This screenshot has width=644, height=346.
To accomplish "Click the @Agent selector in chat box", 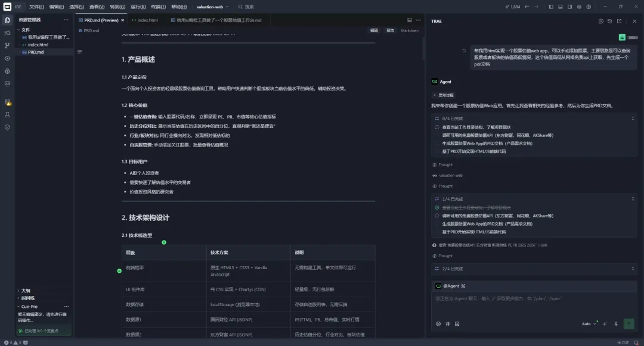I will [451, 286].
